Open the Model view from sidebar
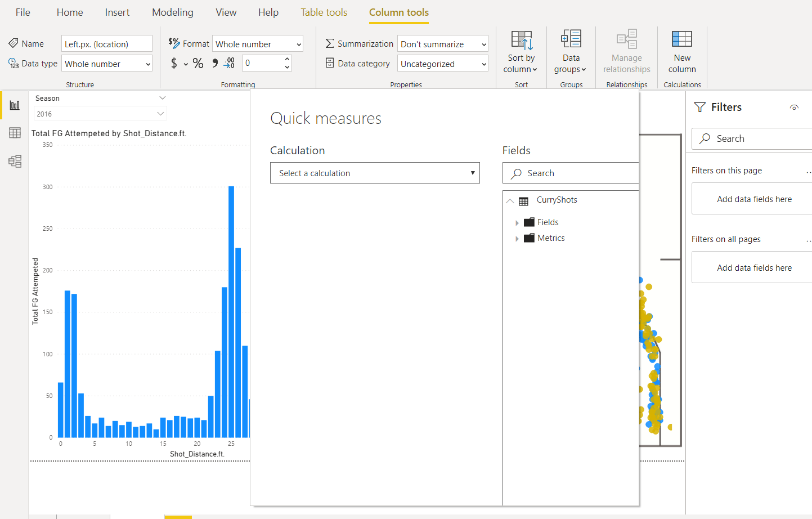The height and width of the screenshot is (519, 812). 15,162
